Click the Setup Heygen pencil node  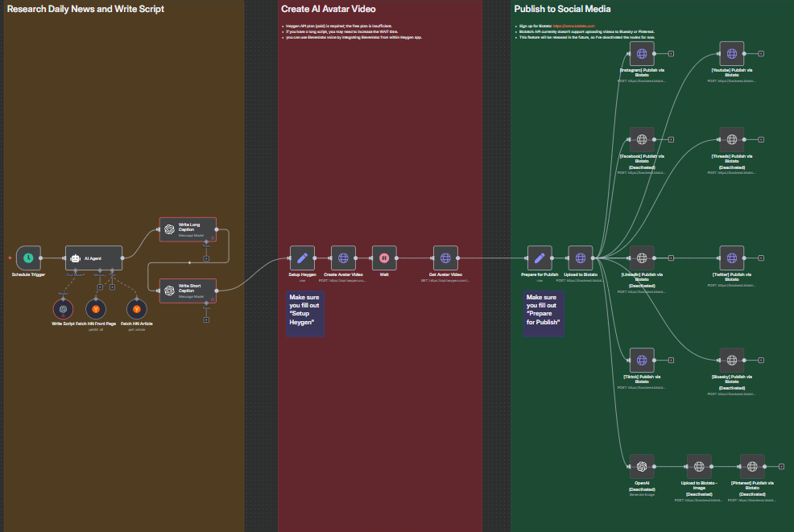302,258
